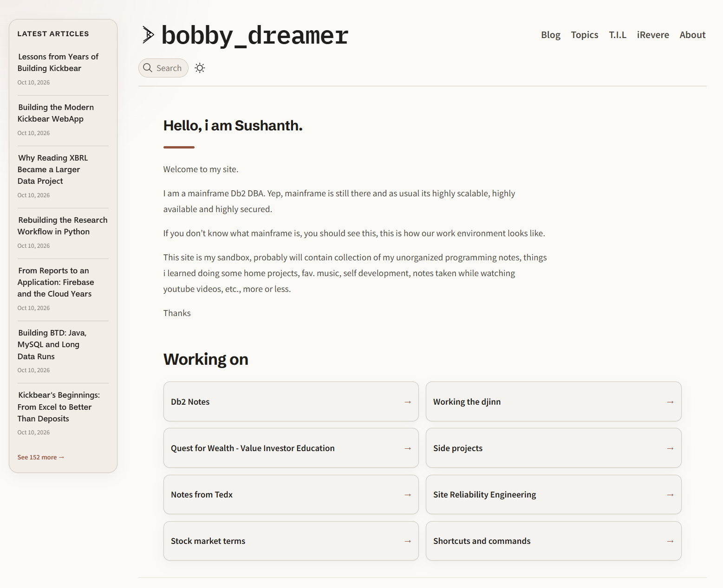Open the Search box
The width and height of the screenshot is (723, 588).
tap(163, 68)
